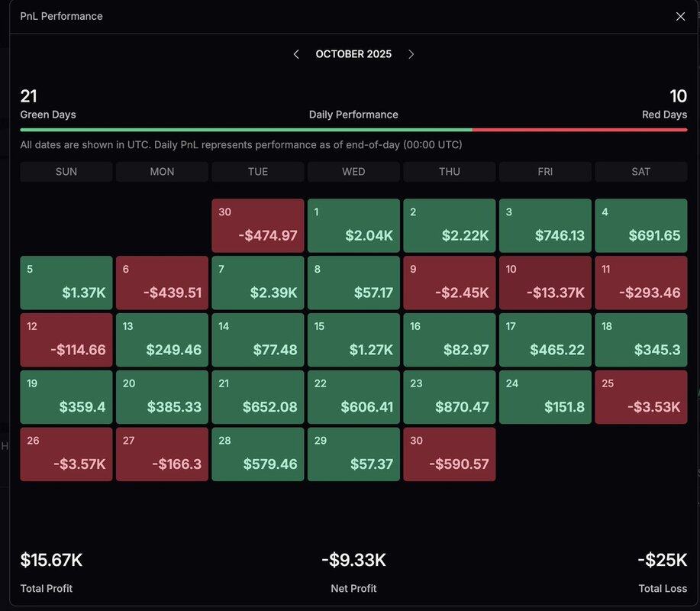Click green portion of Daily Performance bar
This screenshot has width=700, height=611.
pos(244,130)
